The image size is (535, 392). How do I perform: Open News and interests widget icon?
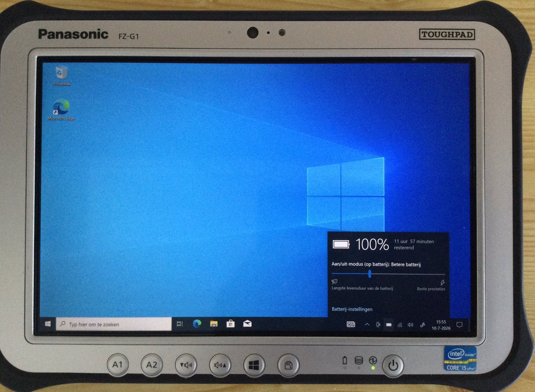(351, 324)
